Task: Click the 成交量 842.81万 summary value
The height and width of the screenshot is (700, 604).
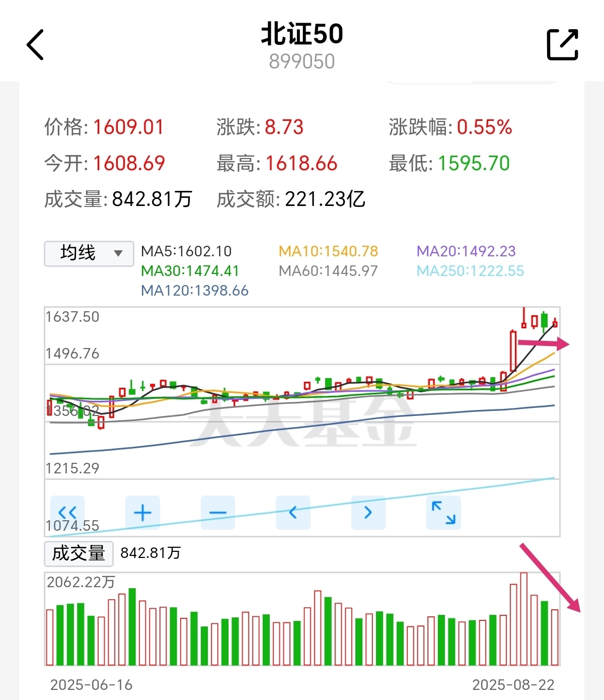Action: tap(152, 199)
